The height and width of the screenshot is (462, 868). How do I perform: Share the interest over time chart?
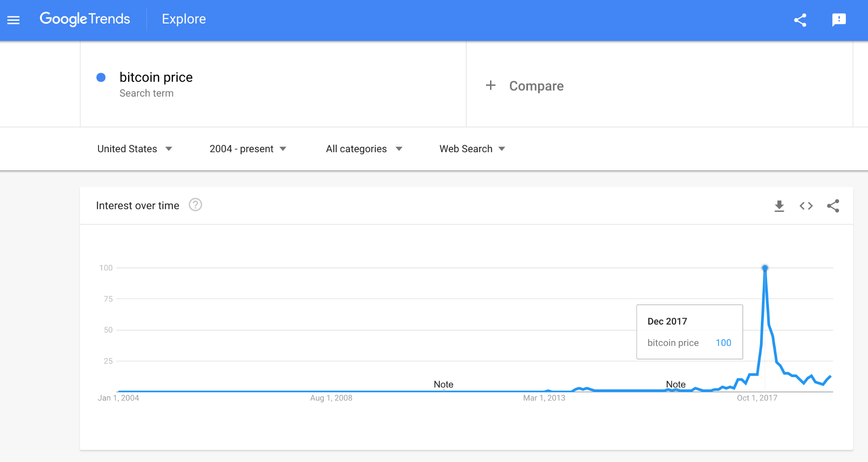[833, 206]
